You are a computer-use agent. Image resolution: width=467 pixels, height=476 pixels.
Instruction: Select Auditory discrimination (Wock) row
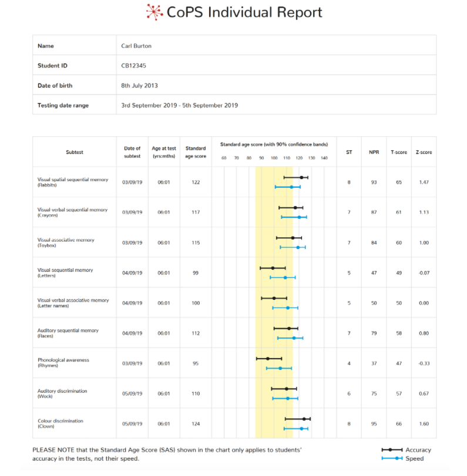tap(234, 393)
